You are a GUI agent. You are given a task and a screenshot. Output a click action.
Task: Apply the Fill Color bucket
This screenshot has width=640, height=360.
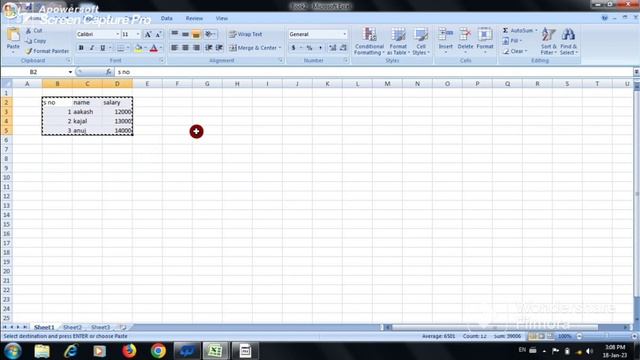click(x=138, y=48)
